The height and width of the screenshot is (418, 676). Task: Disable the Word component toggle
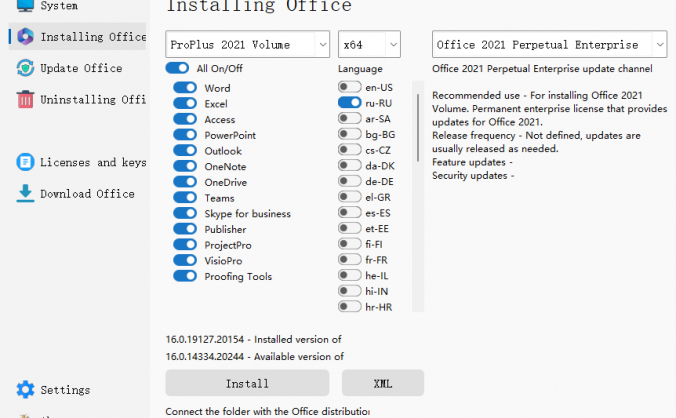point(185,87)
